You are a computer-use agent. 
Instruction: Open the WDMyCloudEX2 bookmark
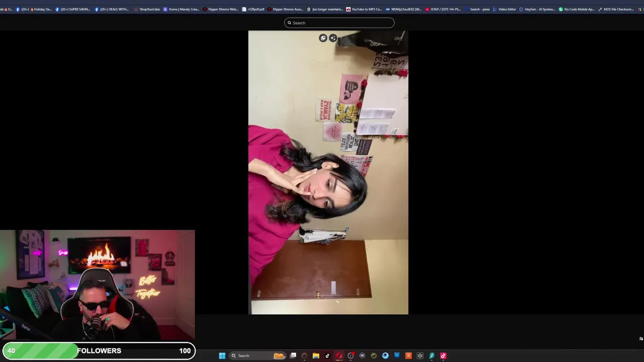click(404, 9)
